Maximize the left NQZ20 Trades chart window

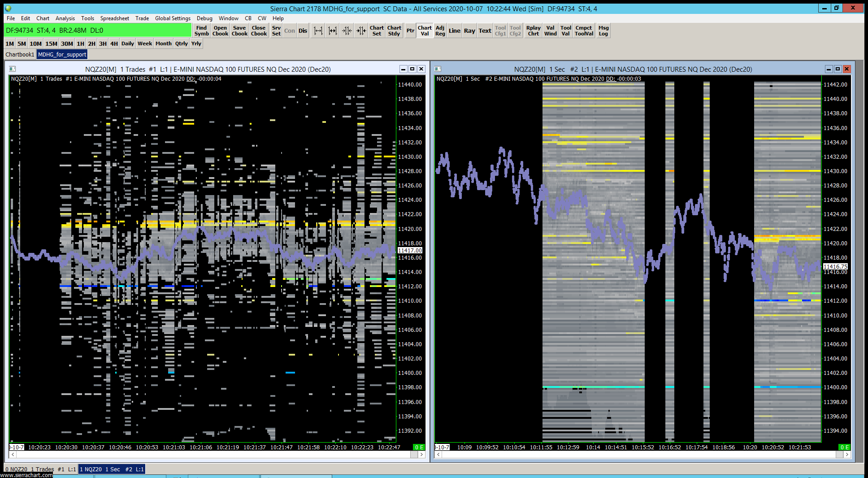(412, 69)
